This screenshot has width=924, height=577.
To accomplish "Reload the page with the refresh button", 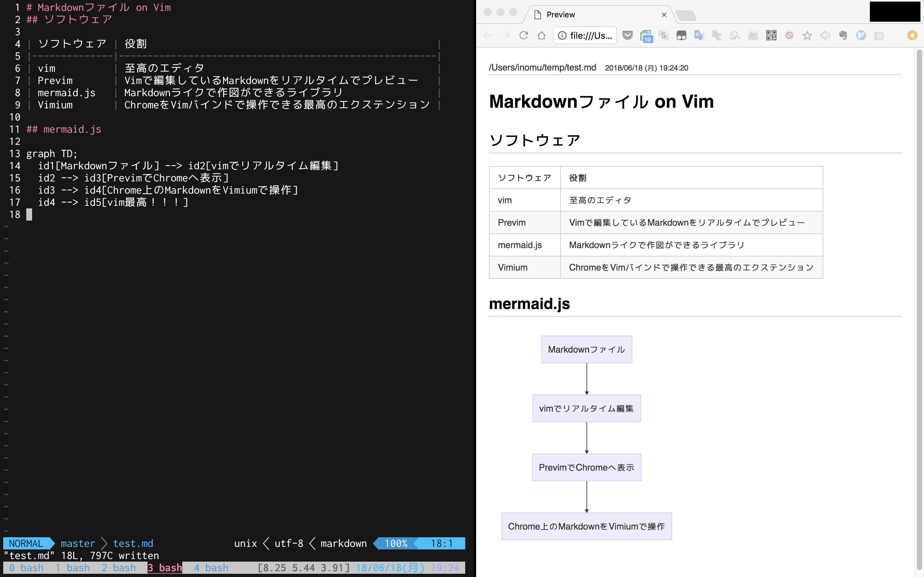I will pyautogui.click(x=524, y=35).
